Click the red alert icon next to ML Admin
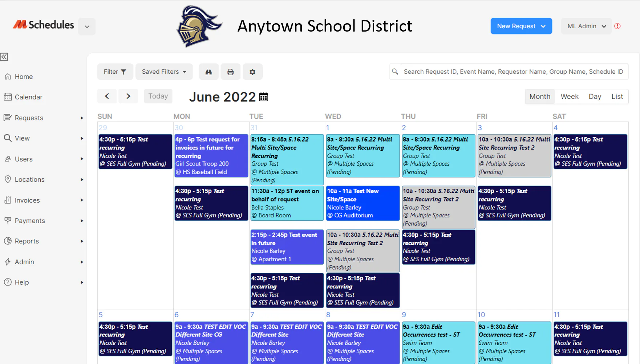 617,26
